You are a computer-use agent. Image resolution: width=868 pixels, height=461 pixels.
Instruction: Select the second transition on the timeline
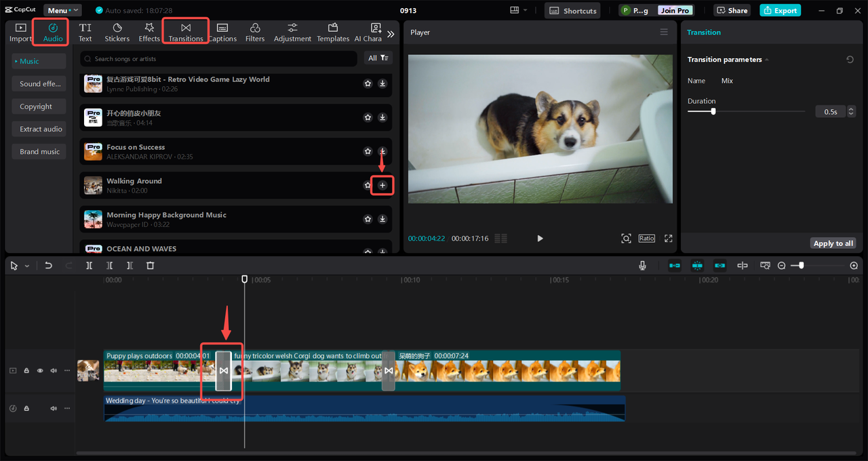click(389, 371)
